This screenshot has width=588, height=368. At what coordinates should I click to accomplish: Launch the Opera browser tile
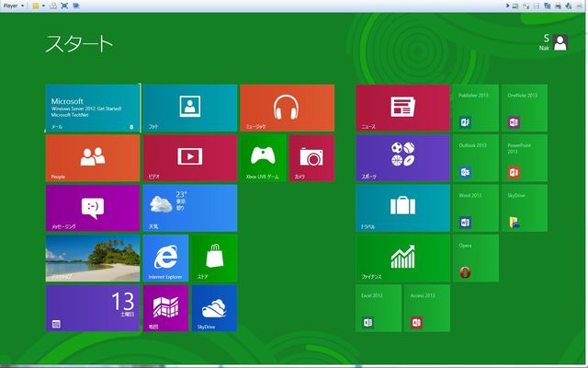(476, 259)
